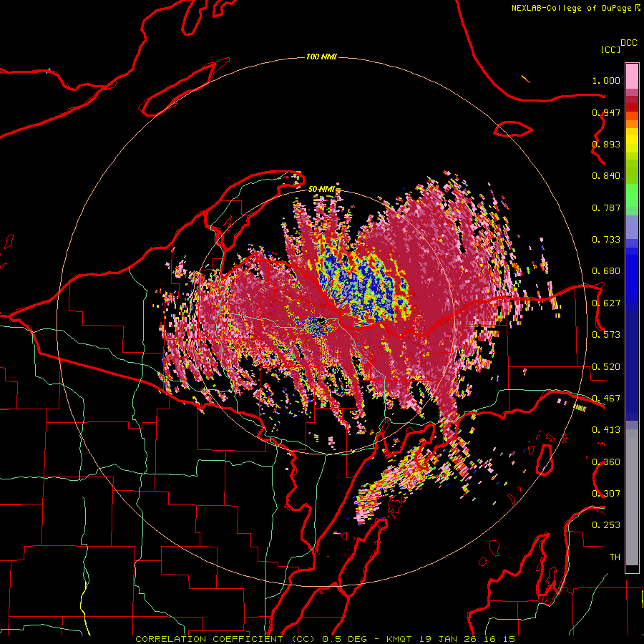Click the 0.680 scale value
The image size is (644, 644).
606,271
